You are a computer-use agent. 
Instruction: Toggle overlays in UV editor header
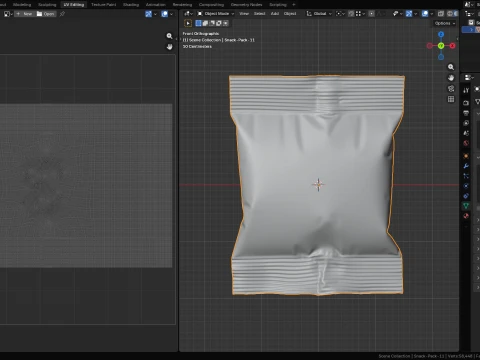coord(165,14)
